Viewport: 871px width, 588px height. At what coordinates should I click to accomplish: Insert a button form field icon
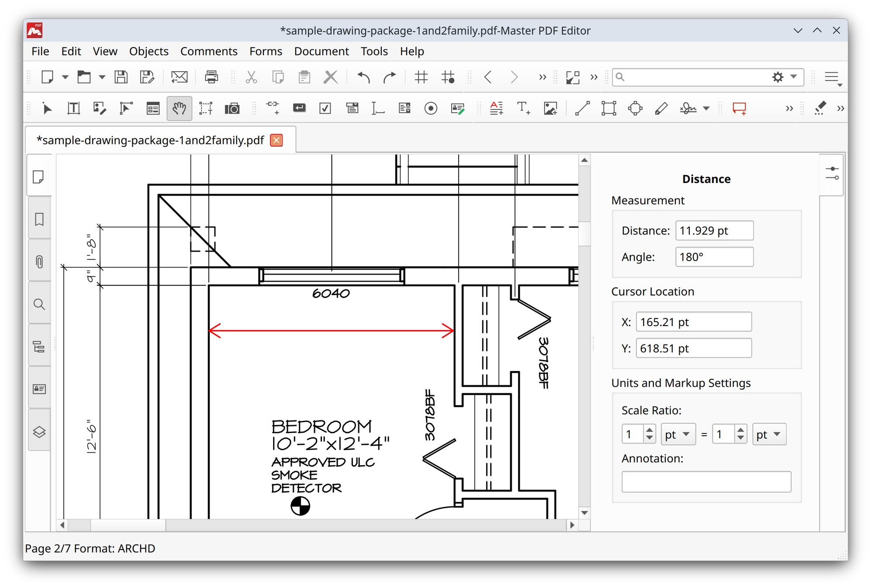(299, 108)
